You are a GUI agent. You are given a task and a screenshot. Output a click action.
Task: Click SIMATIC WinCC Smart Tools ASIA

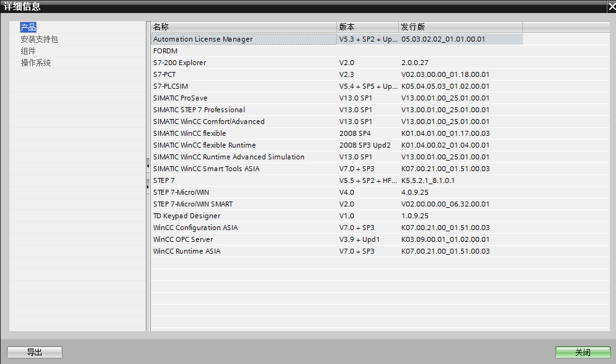pyautogui.click(x=206, y=169)
